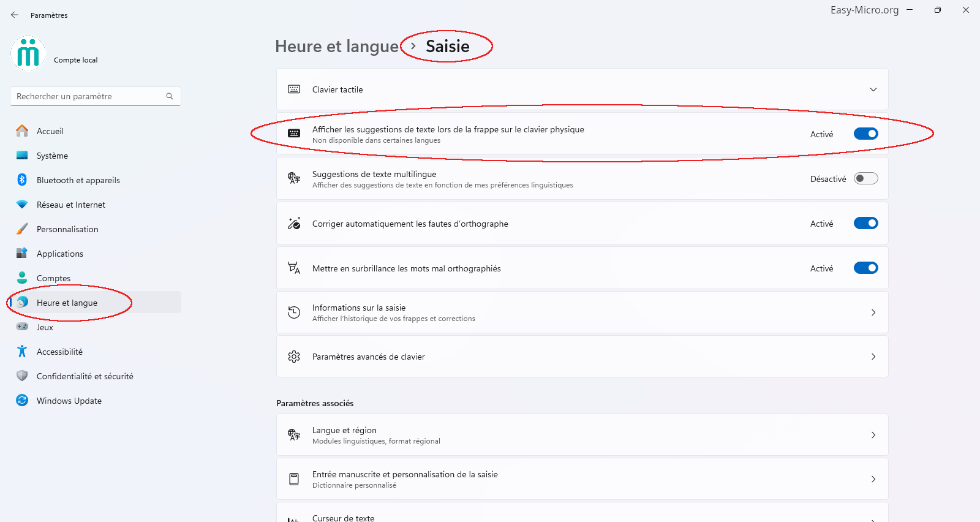Disable physical keyboard text suggestions toggle
Screen dimensions: 980x522
[x=865, y=134]
